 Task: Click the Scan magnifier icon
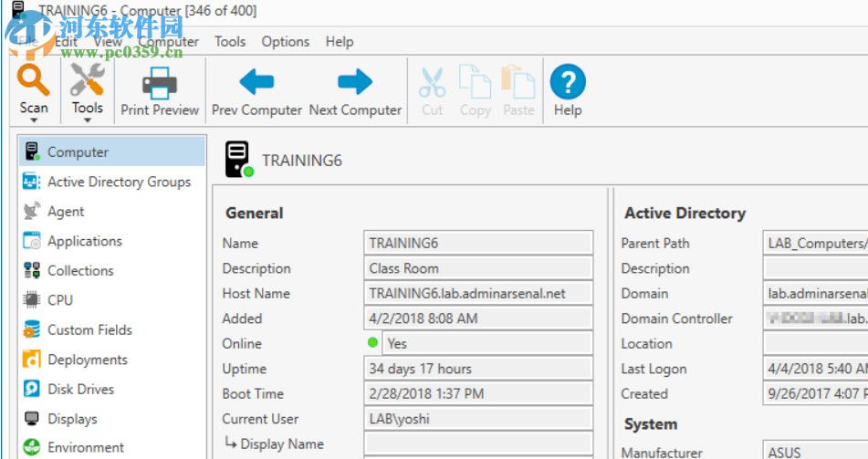33,80
